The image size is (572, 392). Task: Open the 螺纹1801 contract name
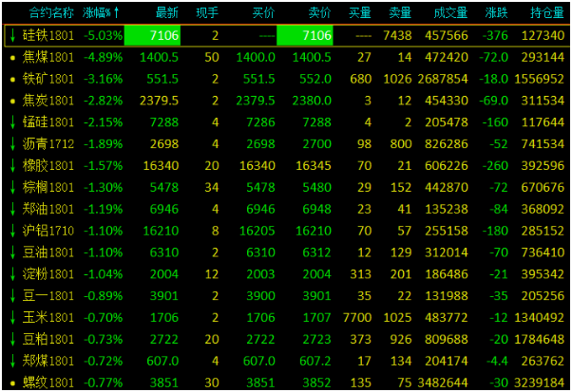48,383
